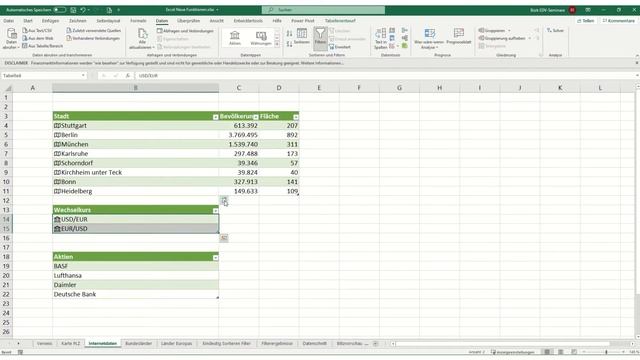
Task: Open the Stadt column filter dropdown
Action: 216,117
